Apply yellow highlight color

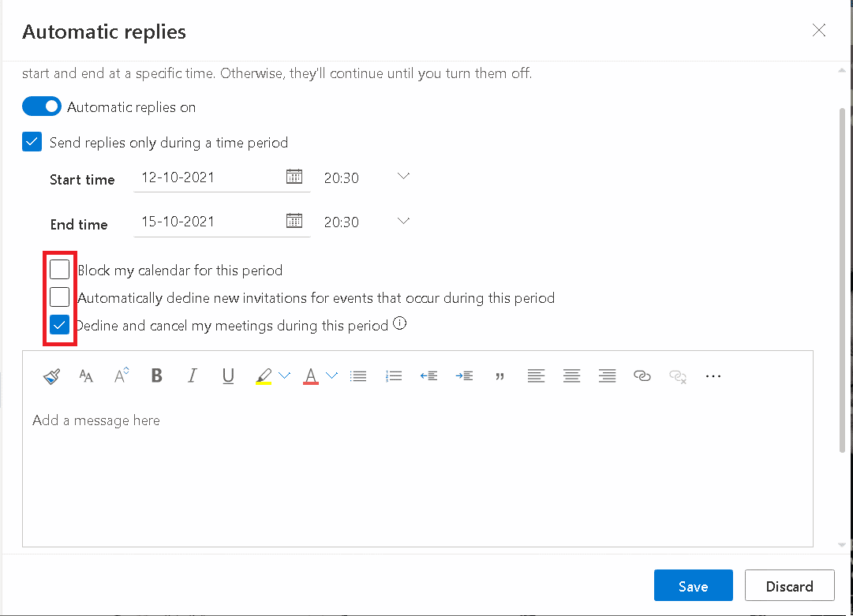coord(264,376)
